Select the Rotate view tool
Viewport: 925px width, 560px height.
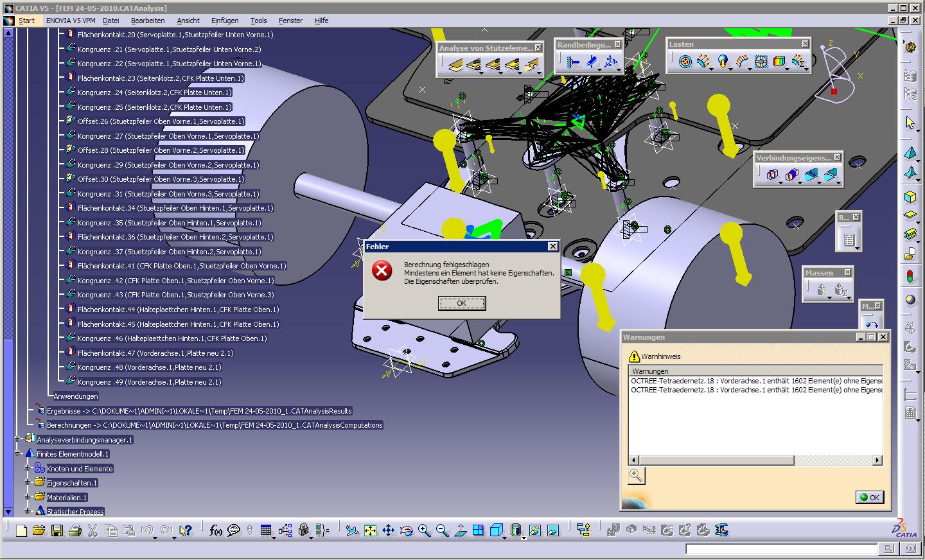point(406,530)
